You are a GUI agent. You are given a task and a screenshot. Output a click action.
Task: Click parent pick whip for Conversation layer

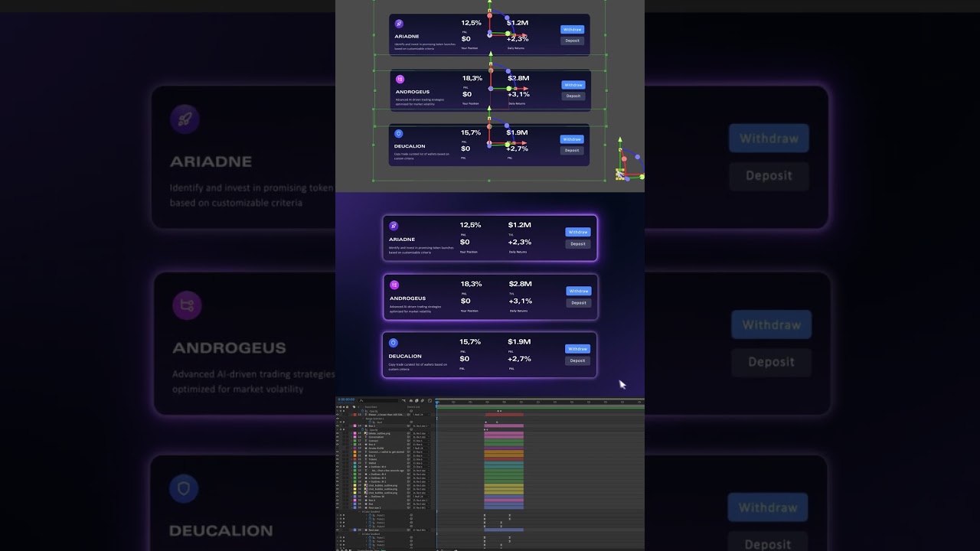[x=409, y=437]
